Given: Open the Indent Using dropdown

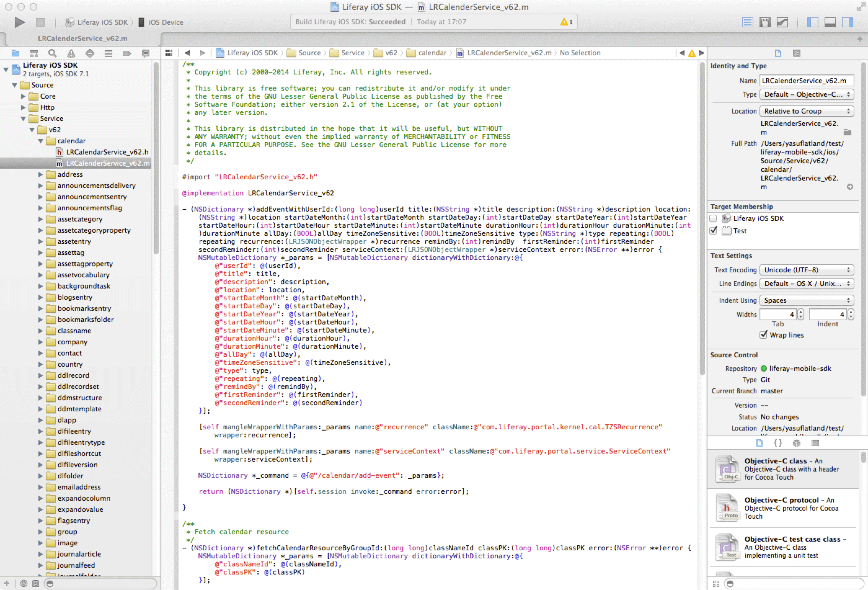Looking at the screenshot, I should pyautogui.click(x=806, y=300).
